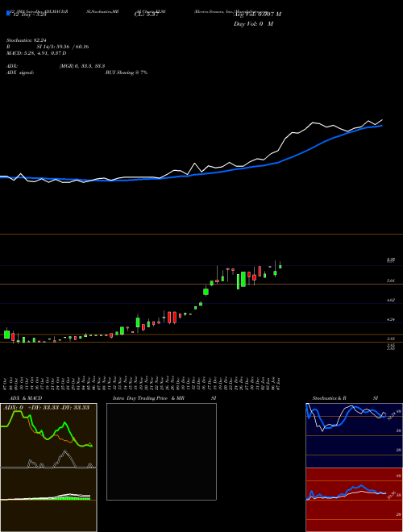Click the 'Stochastics & R' panel title

coord(329,398)
